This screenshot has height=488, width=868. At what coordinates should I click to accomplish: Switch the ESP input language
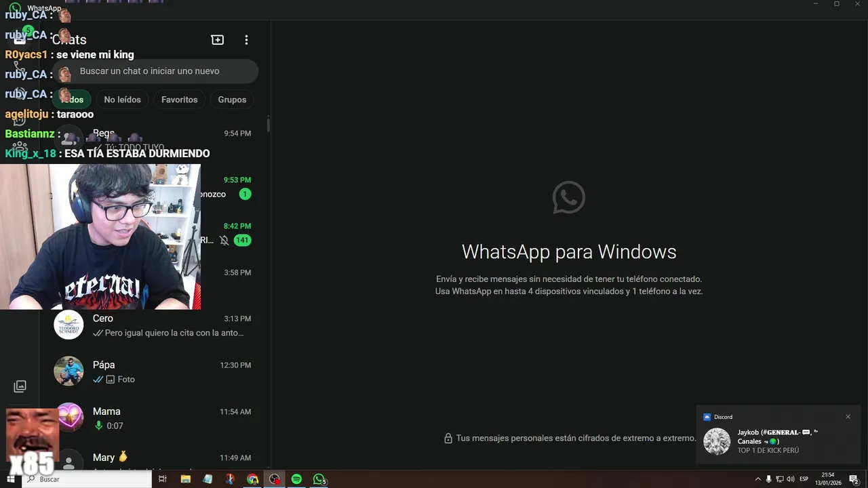804,479
